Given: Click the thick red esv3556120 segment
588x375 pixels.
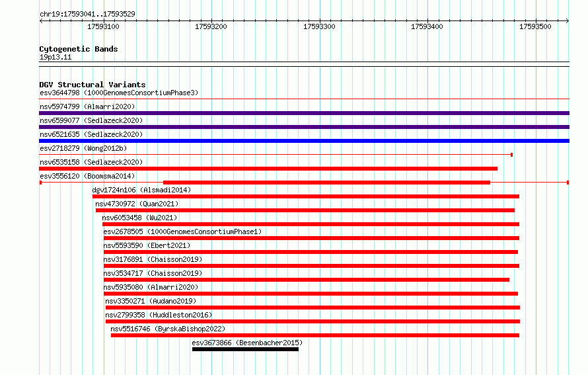Looking at the screenshot, I should point(326,183).
